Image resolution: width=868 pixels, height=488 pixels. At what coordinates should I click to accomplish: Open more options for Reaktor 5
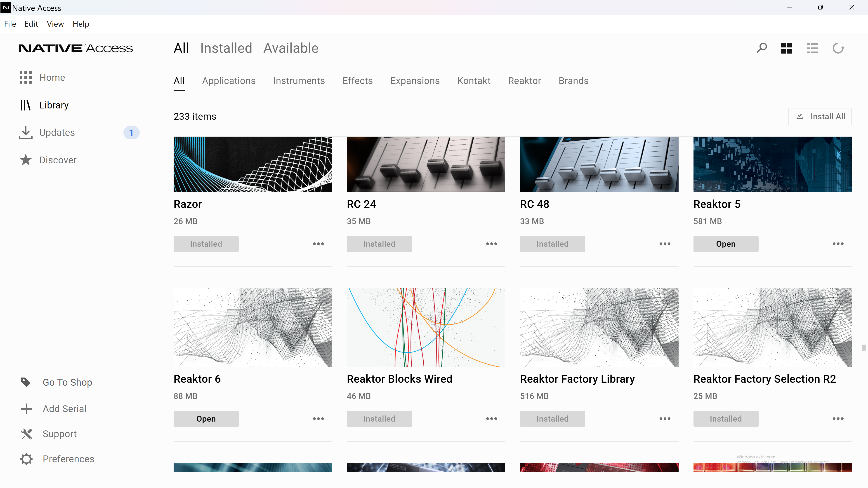tap(838, 244)
